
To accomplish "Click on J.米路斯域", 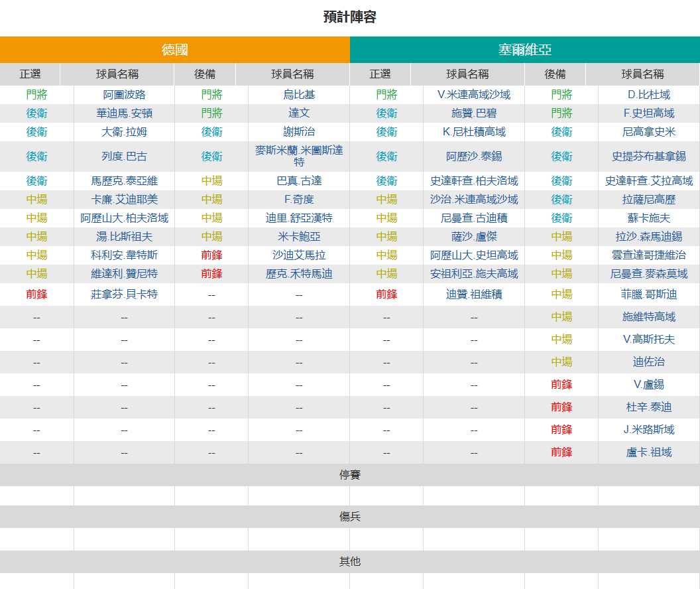I will (x=649, y=430).
